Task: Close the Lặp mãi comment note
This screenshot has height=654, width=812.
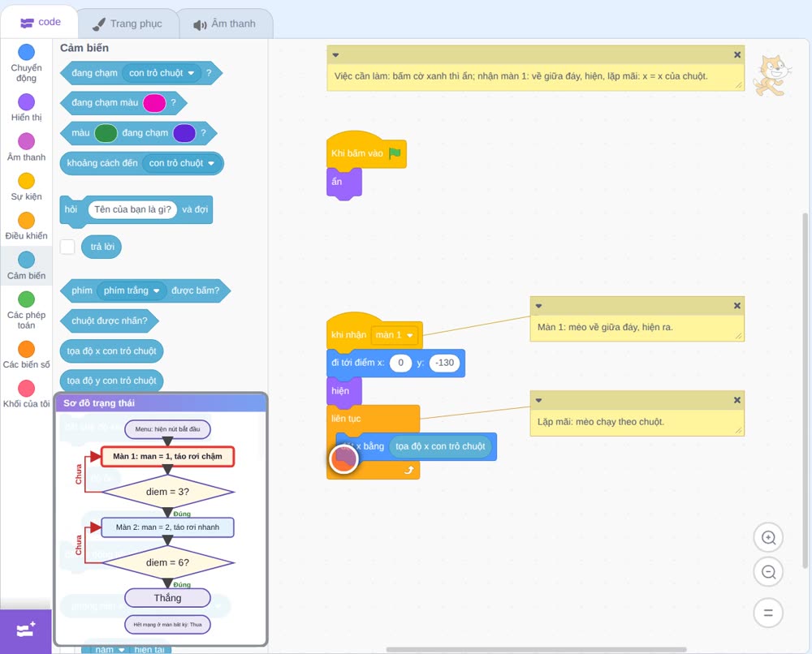Action: [737, 400]
